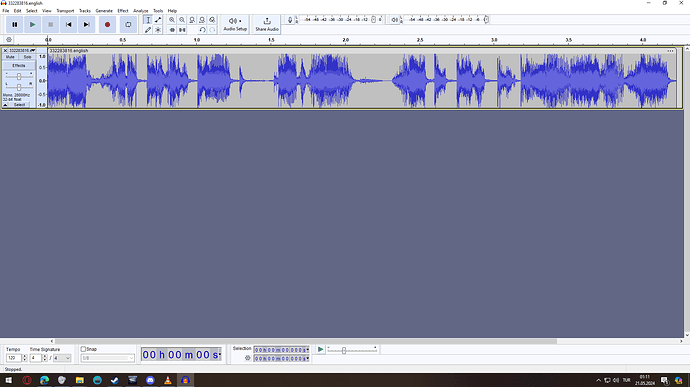The height and width of the screenshot is (387, 690).
Task: Open the track Effects button
Action: pos(19,66)
